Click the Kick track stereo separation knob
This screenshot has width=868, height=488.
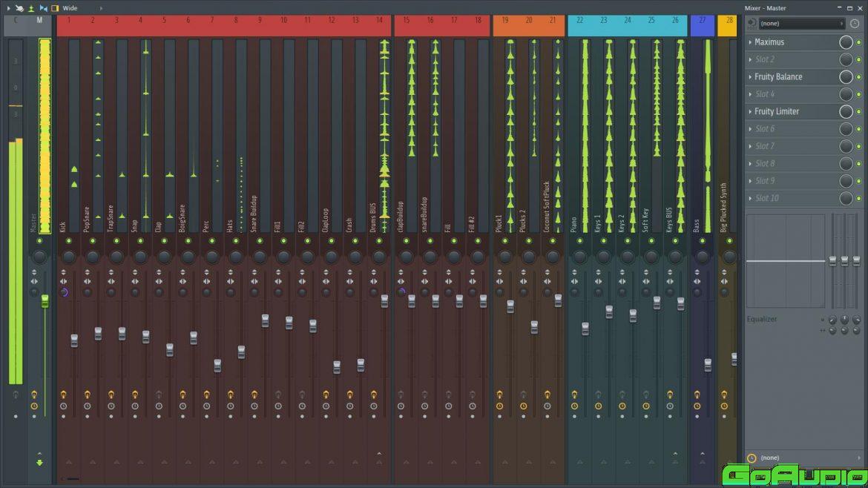[x=64, y=292]
